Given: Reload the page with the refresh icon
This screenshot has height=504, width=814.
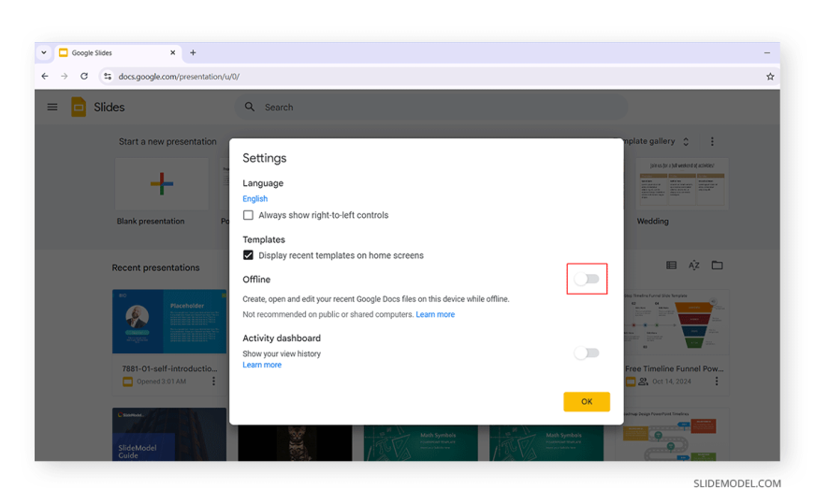Looking at the screenshot, I should pos(84,77).
